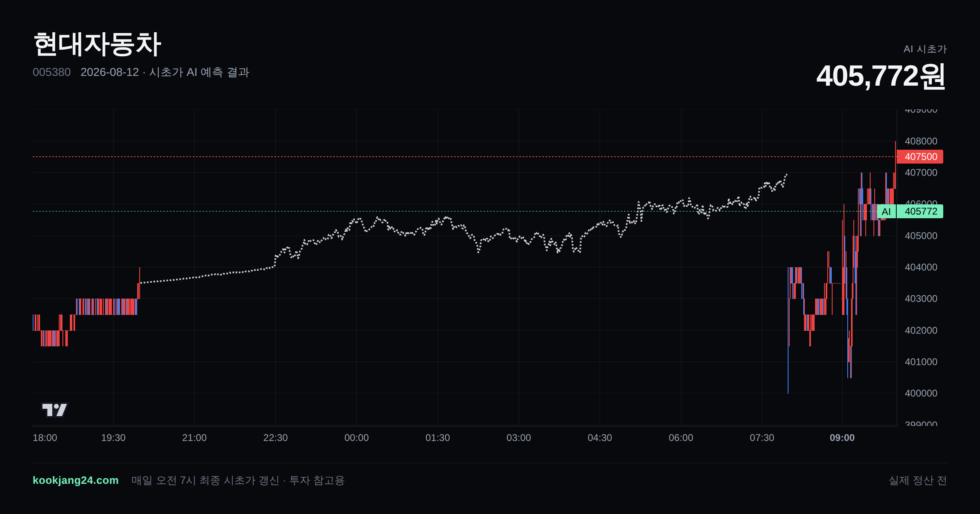Click the 21:00 time axis label
This screenshot has height=514, width=980.
(x=194, y=438)
